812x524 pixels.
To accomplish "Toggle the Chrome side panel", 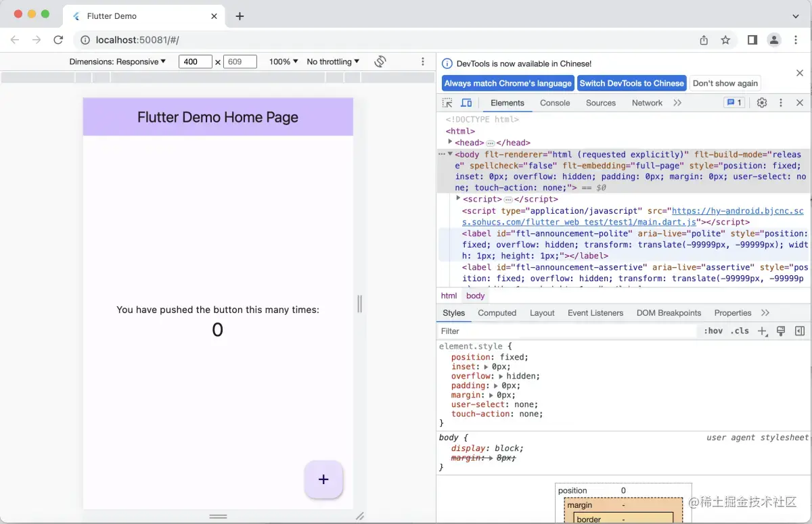I will pos(752,40).
